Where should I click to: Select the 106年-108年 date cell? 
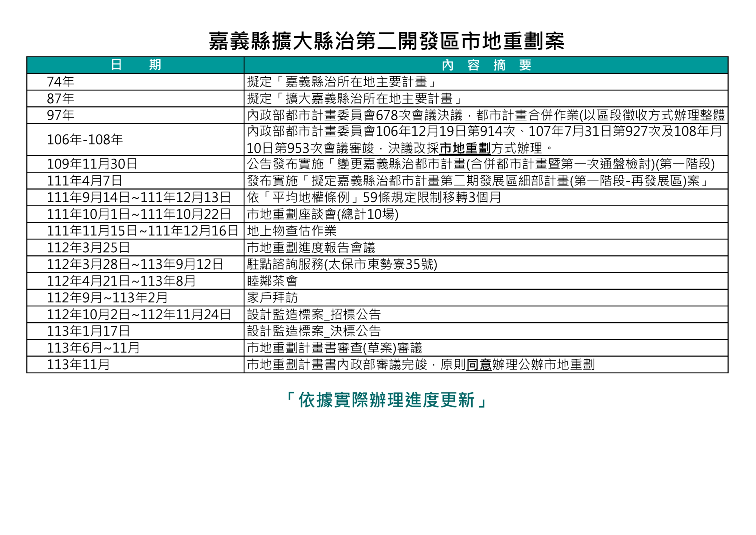point(135,140)
